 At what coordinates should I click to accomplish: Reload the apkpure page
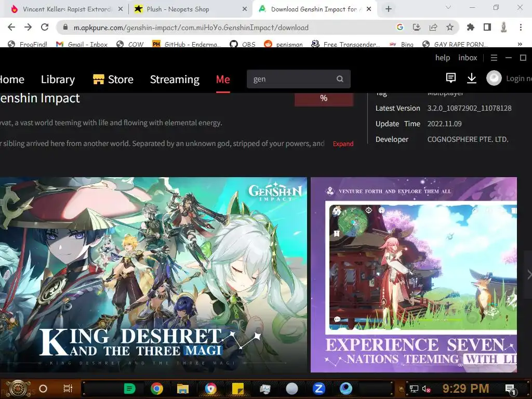pyautogui.click(x=45, y=27)
